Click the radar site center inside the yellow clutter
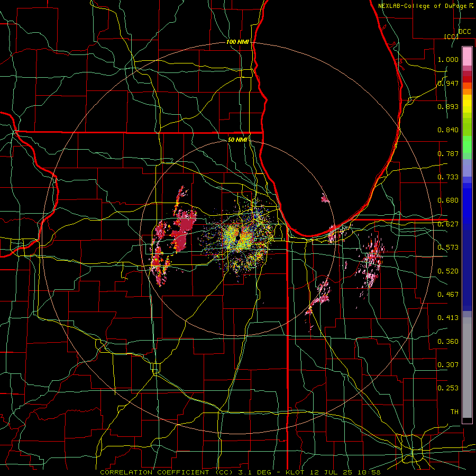 (x=237, y=239)
